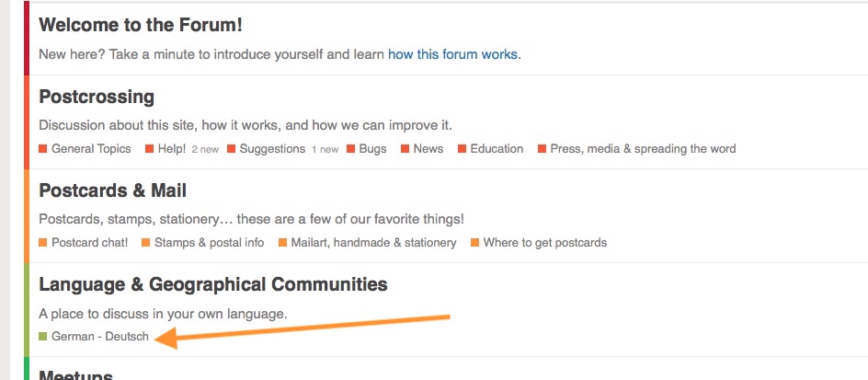
Task: Select German - Deutsch subcategory
Action: (99, 337)
